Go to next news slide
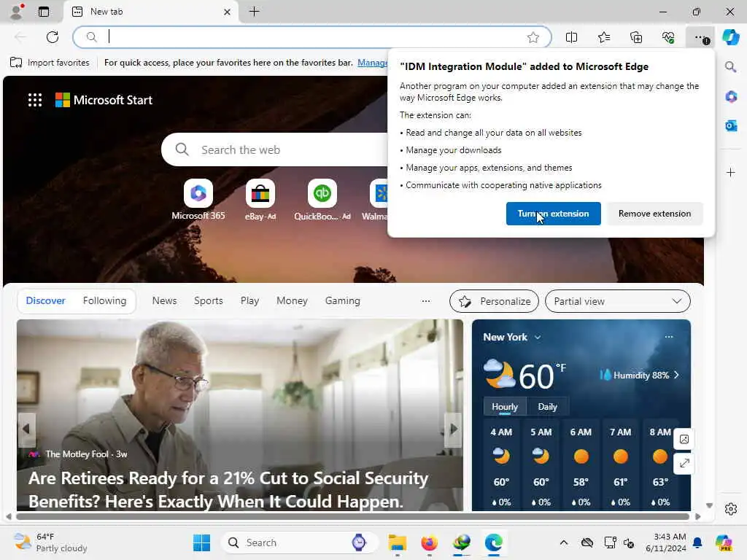Screen dimensions: 747x560 click(453, 429)
